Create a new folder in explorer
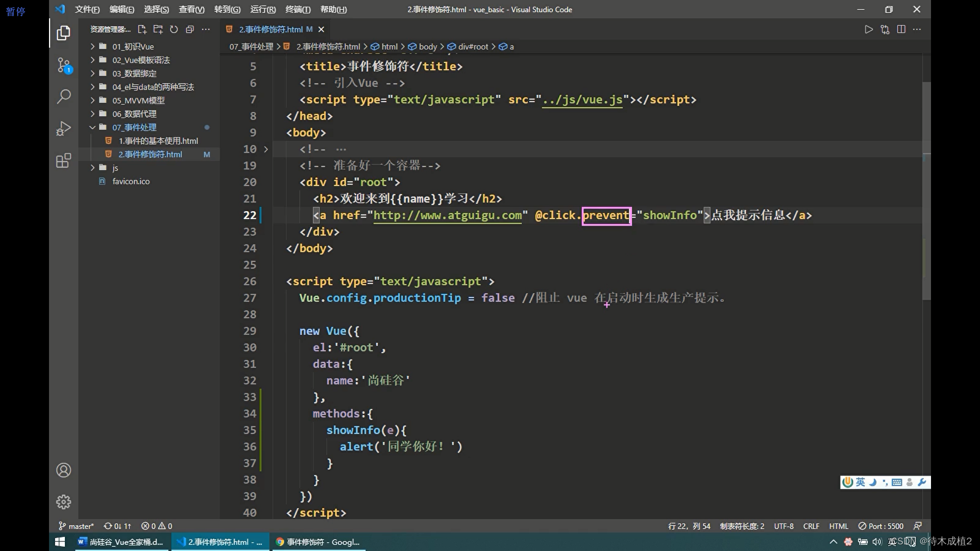Screen dimensions: 980x551 [158, 29]
